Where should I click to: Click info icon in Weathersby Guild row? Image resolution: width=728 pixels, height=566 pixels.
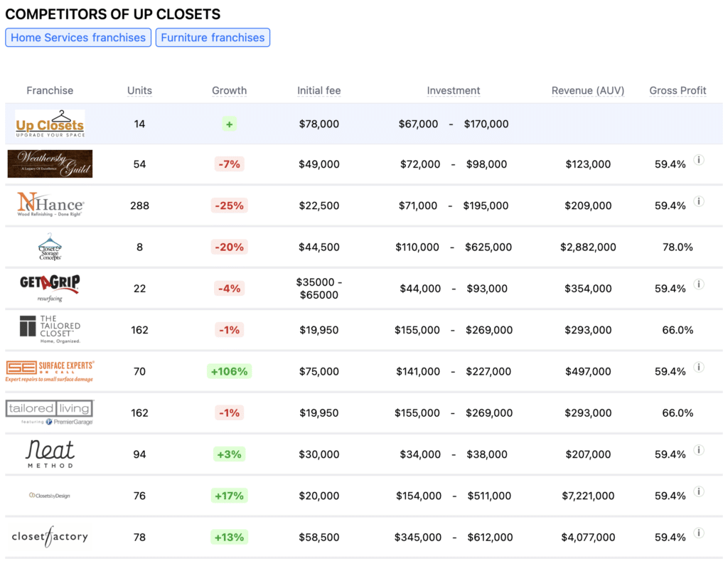point(698,160)
